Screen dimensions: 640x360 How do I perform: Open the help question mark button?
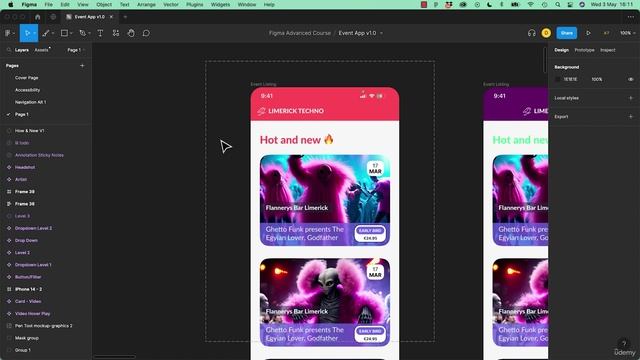tap(623, 344)
